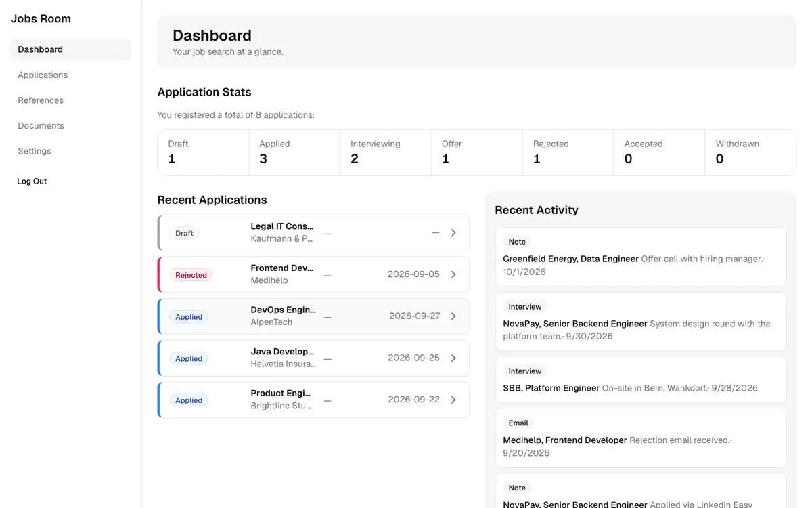Select the Rejected stat card label
Image resolution: width=812 pixels, height=508 pixels.
[x=551, y=144]
